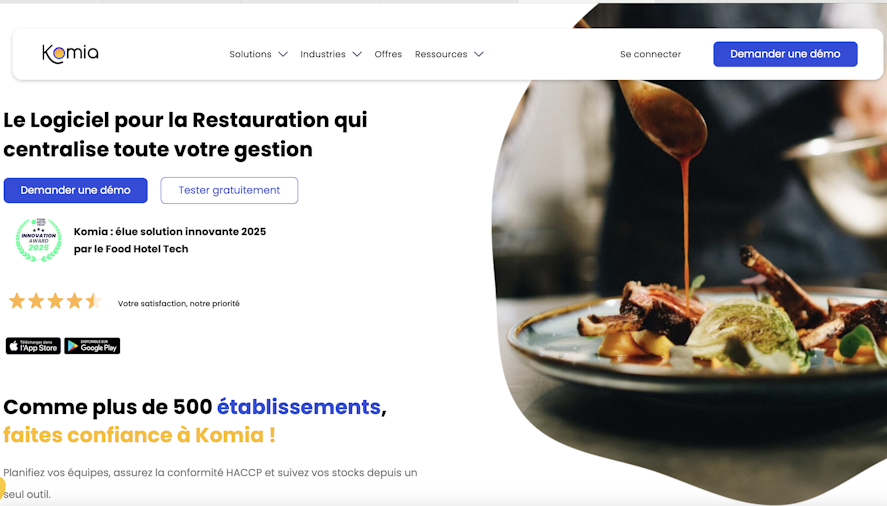Image resolution: width=887 pixels, height=506 pixels.
Task: Open the Industries menu item
Action: coord(322,54)
